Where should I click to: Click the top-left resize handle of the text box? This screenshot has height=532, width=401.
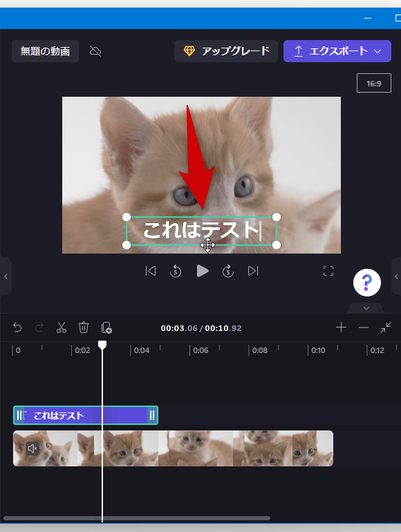pos(127,217)
